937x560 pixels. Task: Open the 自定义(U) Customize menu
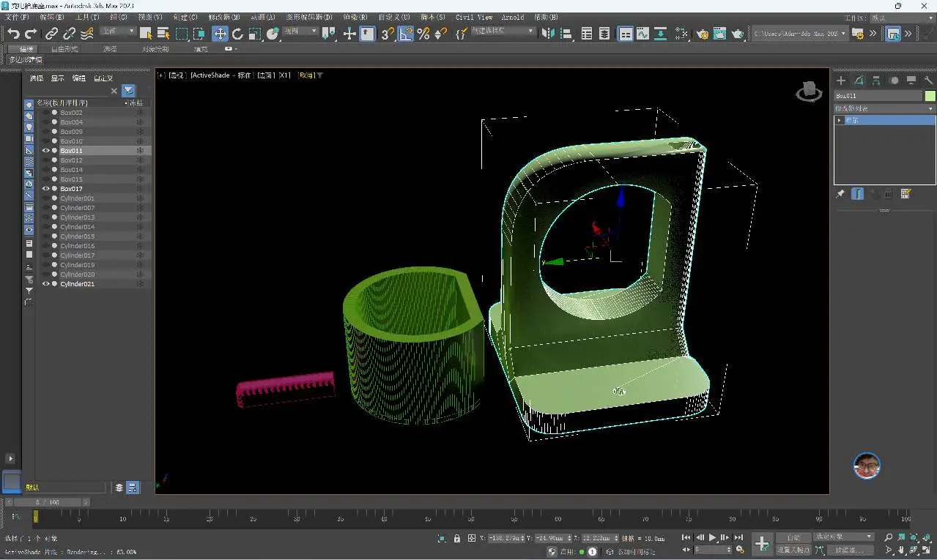396,18
